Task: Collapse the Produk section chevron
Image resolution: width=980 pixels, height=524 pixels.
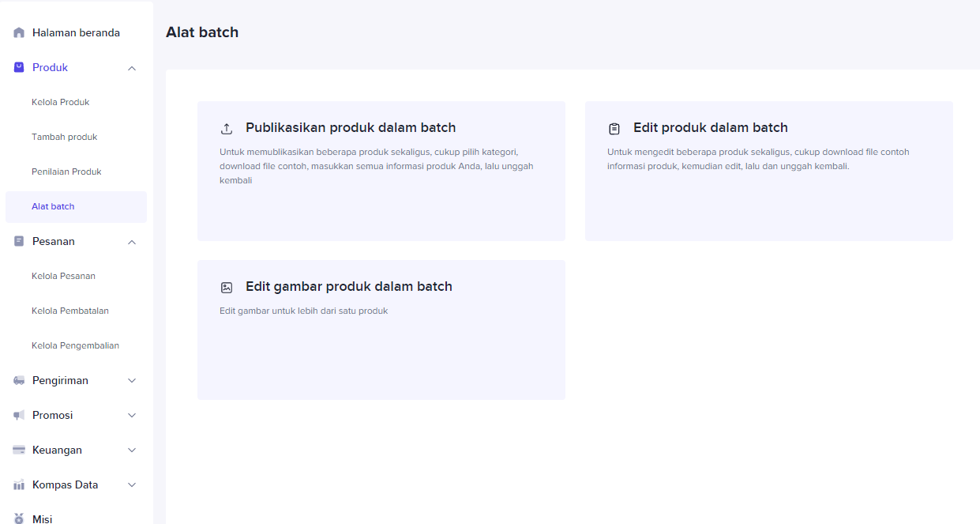Action: (x=132, y=68)
